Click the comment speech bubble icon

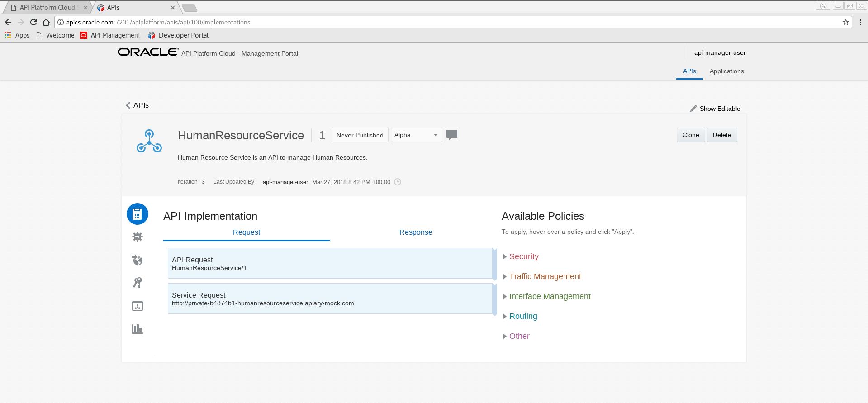[451, 135]
